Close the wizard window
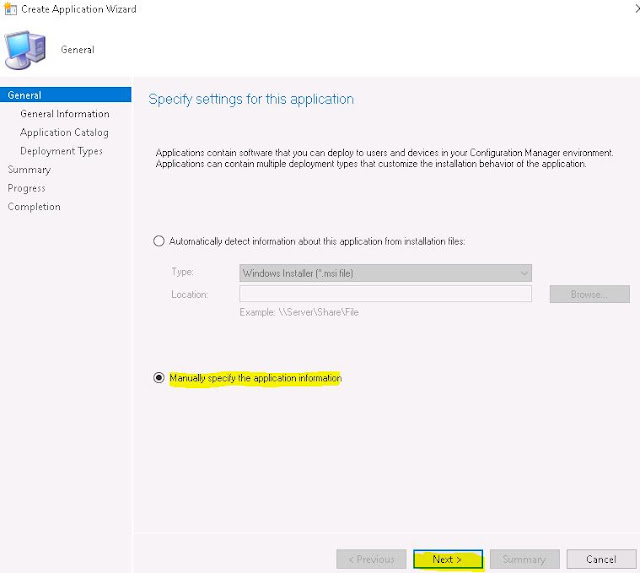Image resolution: width=640 pixels, height=573 pixels. [x=637, y=9]
